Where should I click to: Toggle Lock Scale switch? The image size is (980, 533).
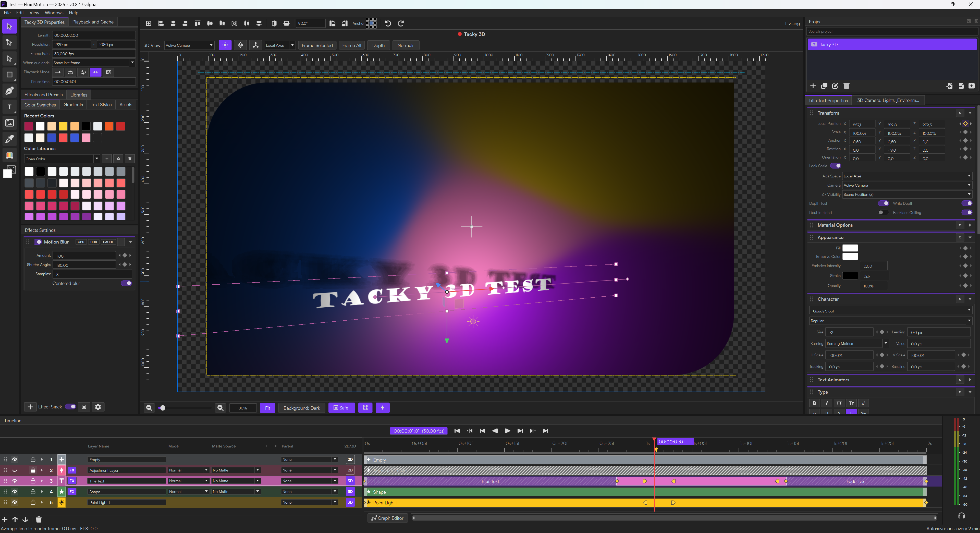click(836, 166)
